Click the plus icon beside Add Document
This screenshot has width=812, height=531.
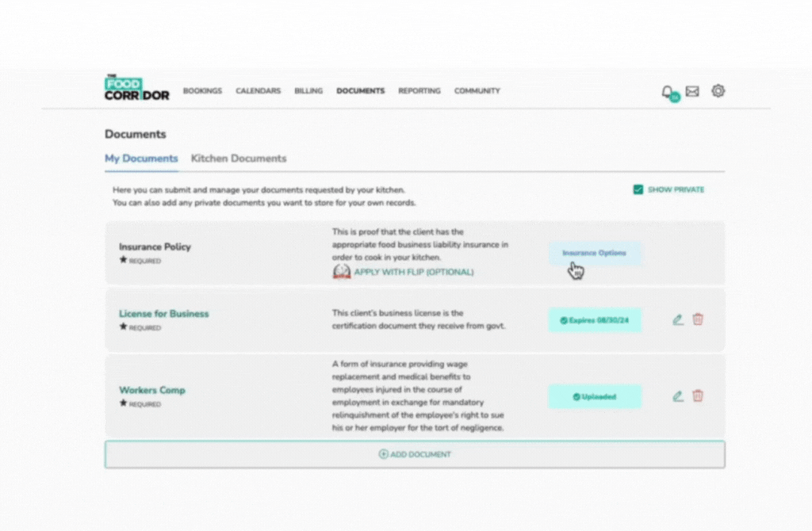[383, 454]
